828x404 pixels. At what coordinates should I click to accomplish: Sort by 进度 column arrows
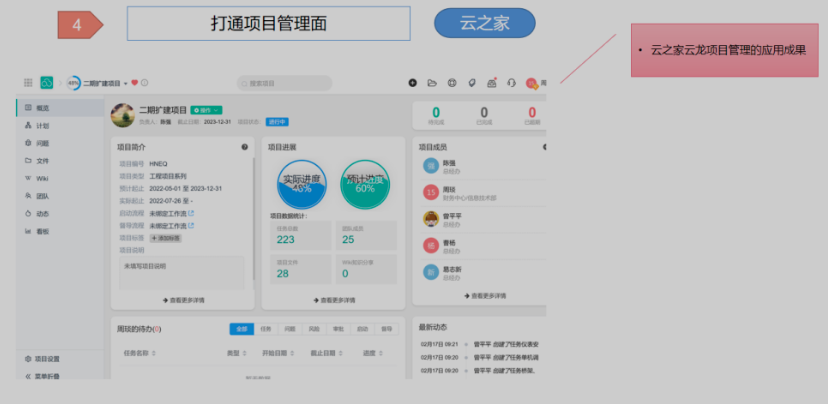pos(381,353)
